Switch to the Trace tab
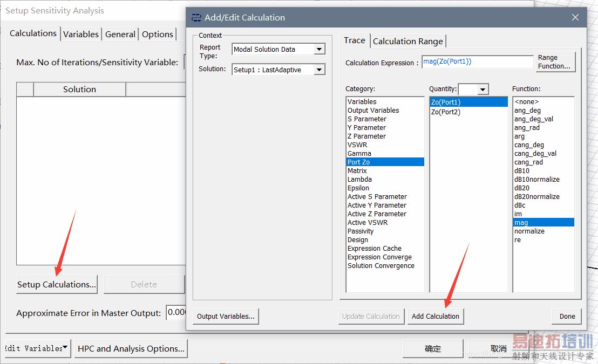Screen dimensions: 598x364 [x=354, y=40]
